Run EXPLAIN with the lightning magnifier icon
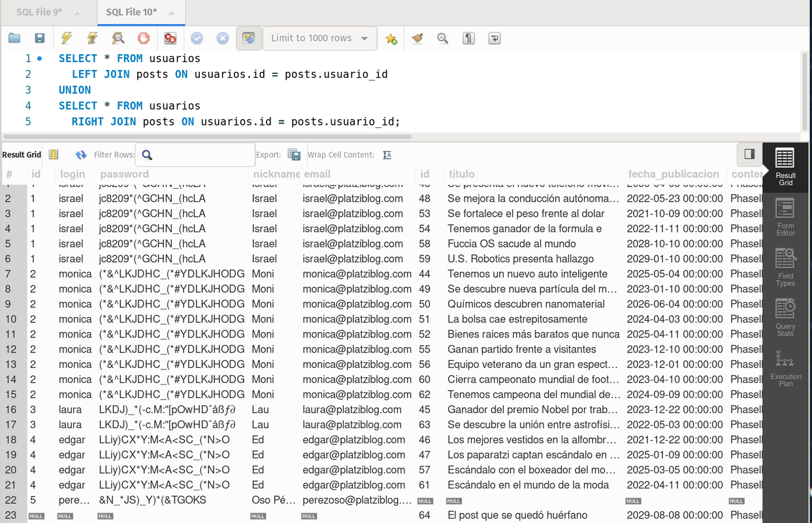The width and height of the screenshot is (812, 523). point(118,39)
